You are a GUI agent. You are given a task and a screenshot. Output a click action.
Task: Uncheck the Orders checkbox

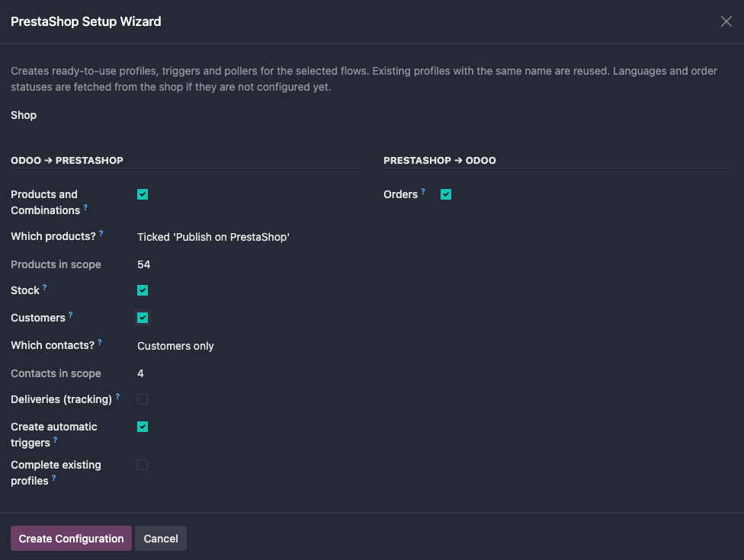[446, 194]
